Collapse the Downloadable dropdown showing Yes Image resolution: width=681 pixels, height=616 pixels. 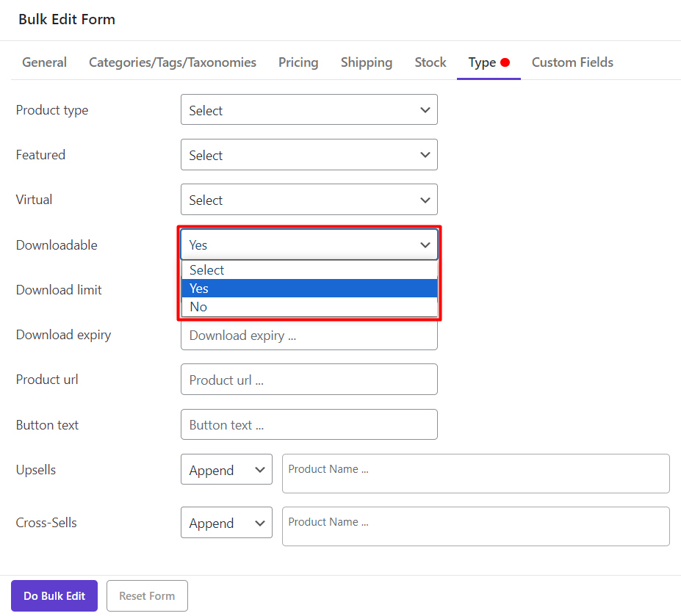point(309,244)
